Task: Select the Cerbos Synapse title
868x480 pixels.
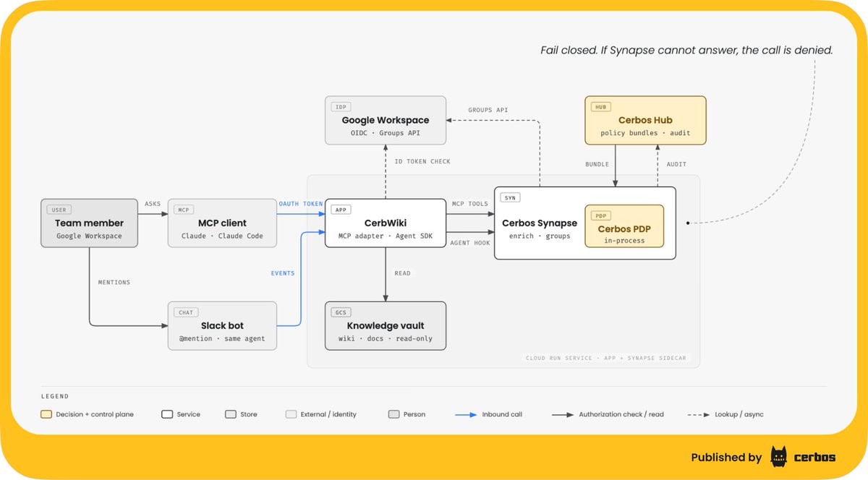Action: [540, 223]
